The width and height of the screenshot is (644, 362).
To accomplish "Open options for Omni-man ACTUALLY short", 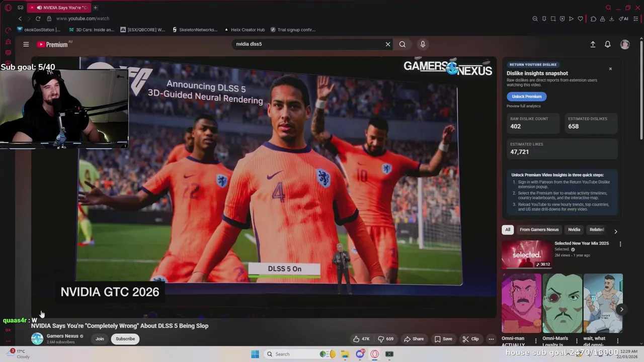I will 535,340.
